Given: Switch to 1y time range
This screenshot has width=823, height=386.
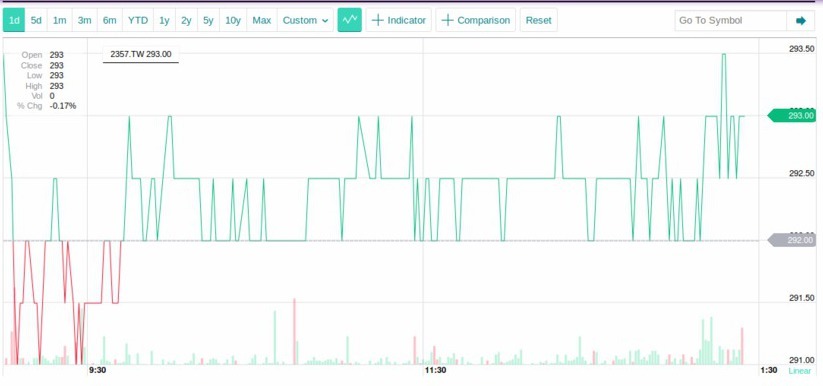Looking at the screenshot, I should point(164,20).
